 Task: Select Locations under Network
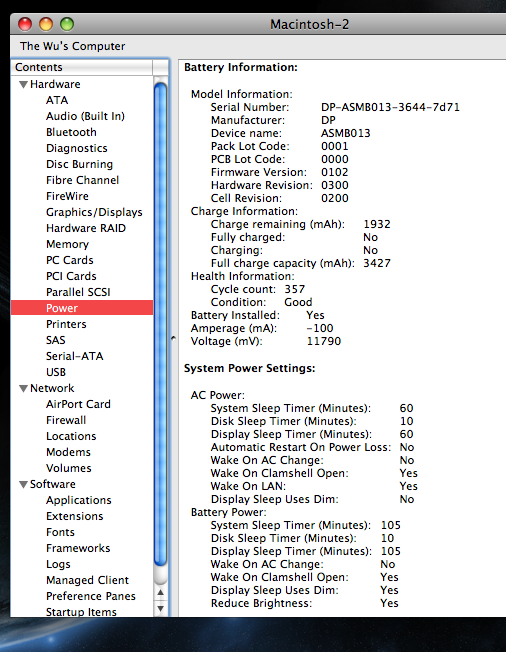click(71, 436)
